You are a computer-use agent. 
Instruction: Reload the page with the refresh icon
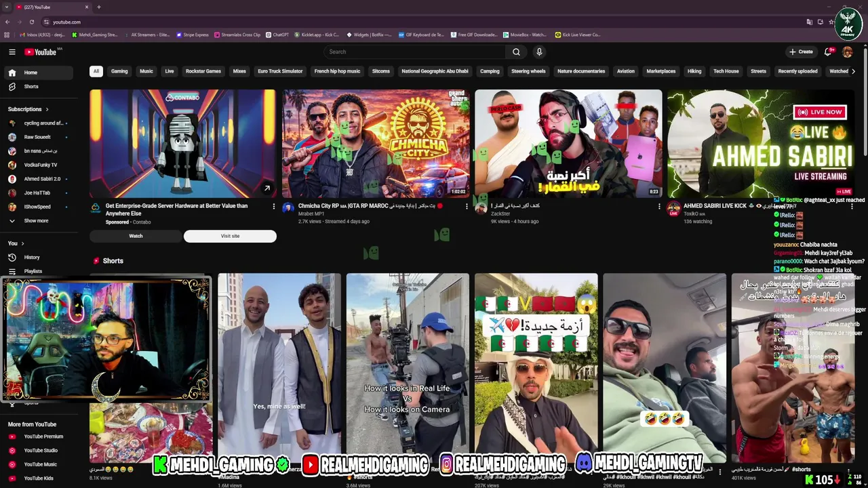click(x=31, y=22)
